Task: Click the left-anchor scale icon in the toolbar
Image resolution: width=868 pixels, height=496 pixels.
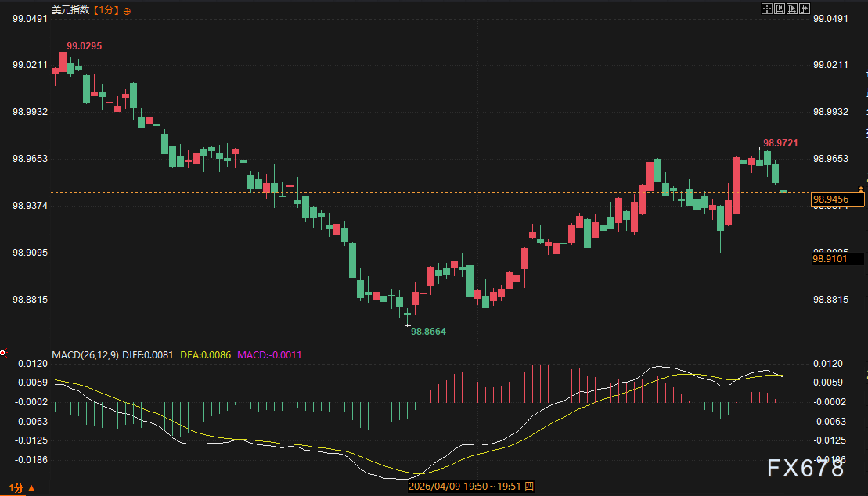Action: tap(779, 9)
